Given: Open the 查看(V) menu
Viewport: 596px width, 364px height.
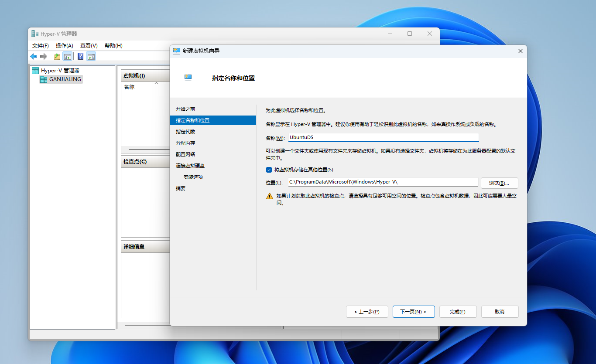Looking at the screenshot, I should click(x=89, y=45).
